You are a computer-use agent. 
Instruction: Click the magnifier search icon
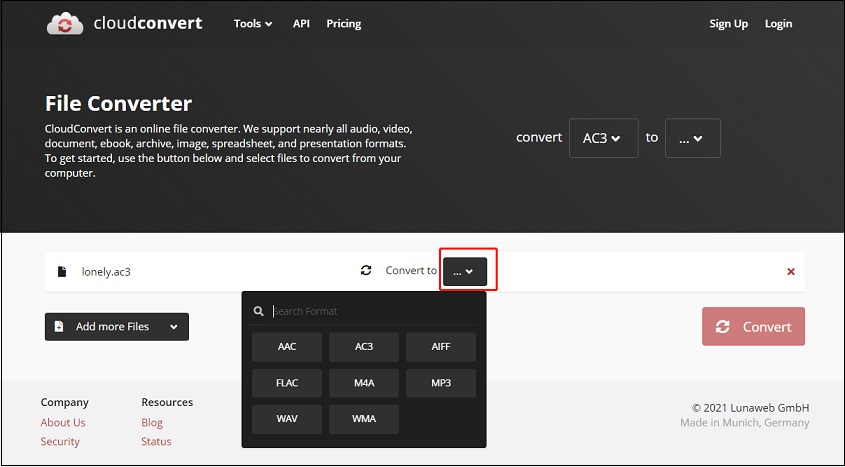tap(259, 311)
